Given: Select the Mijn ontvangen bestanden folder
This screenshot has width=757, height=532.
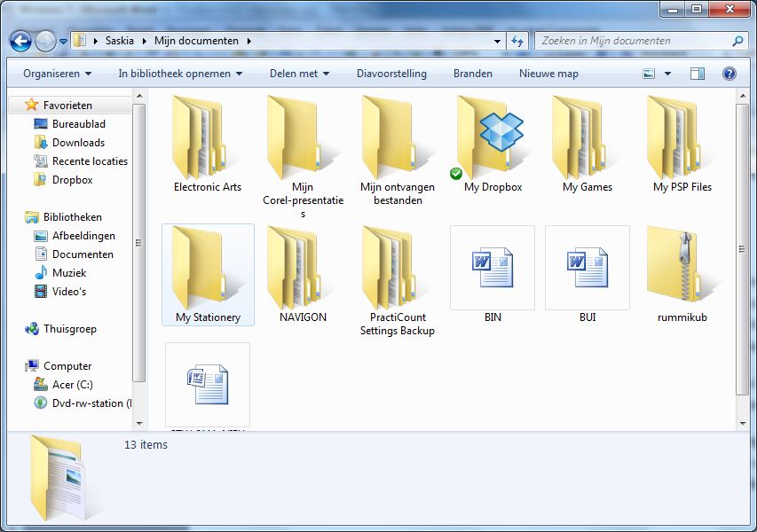Looking at the screenshot, I should [398, 152].
